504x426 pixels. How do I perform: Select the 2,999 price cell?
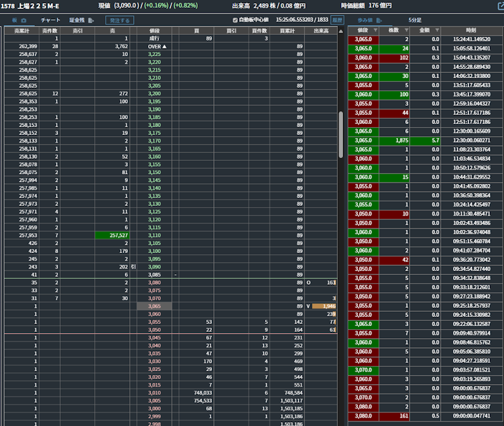(154, 416)
